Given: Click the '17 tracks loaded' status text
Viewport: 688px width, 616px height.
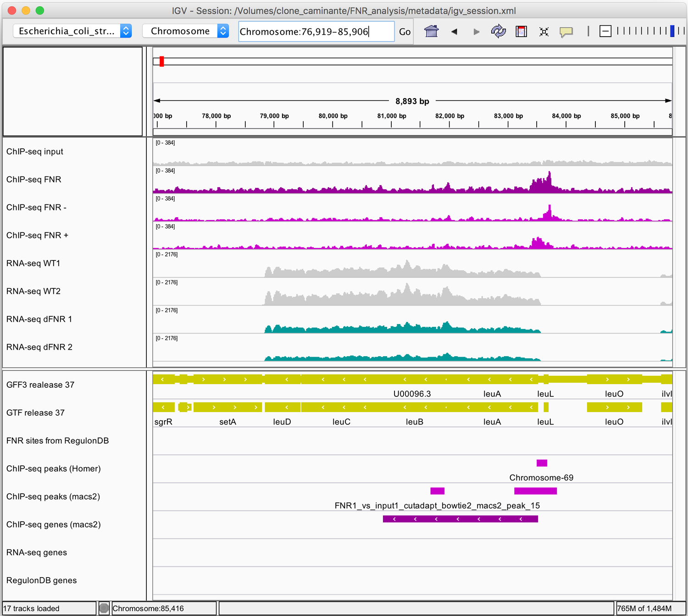Looking at the screenshot, I should point(32,609).
